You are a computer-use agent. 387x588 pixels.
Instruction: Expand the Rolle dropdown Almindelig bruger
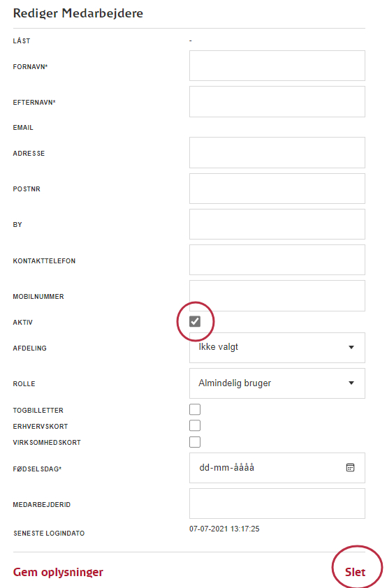tap(277, 383)
